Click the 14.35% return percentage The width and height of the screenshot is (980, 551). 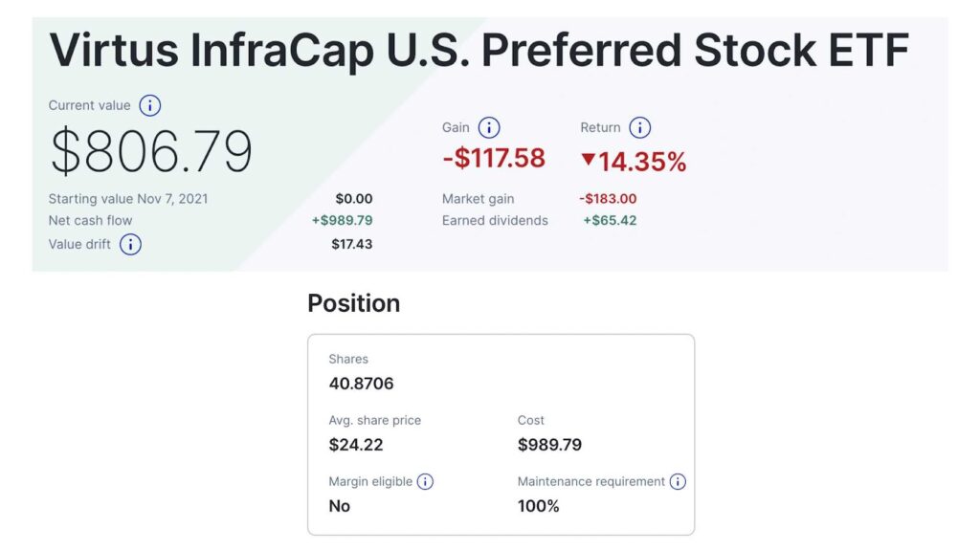(642, 162)
